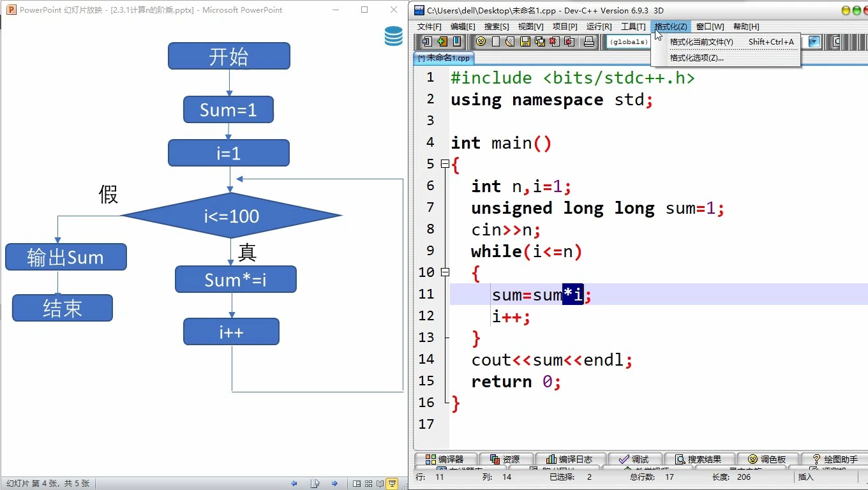Click the cout<<sum<<endl; code line
Viewport: 868px width, 490px height.
(552, 360)
